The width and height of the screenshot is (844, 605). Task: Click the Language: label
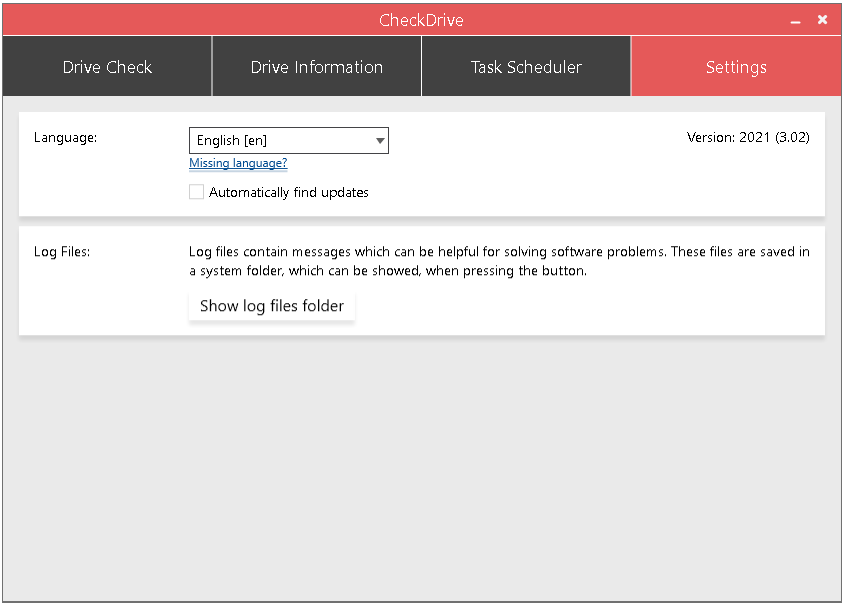66,138
